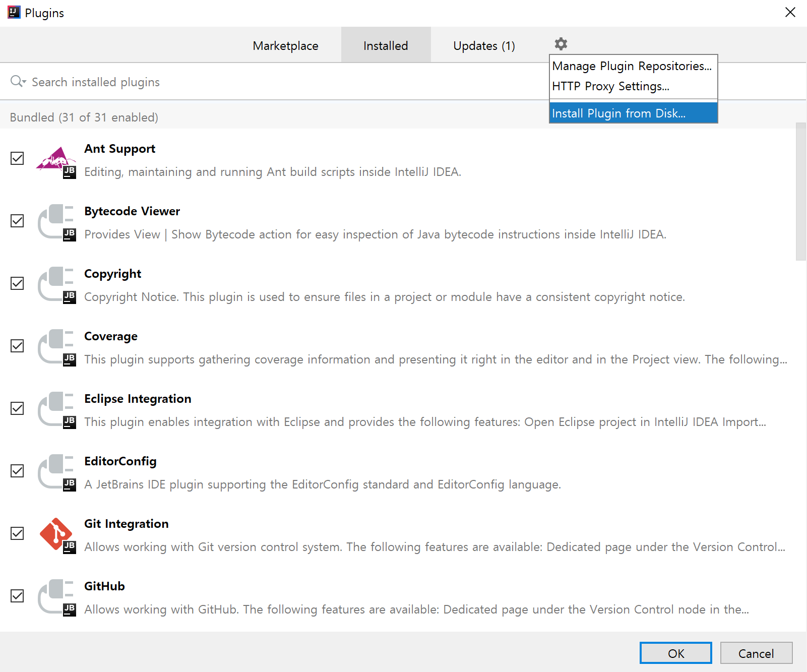Open HTTP Proxy Settings menu item
The image size is (807, 672).
point(633,86)
